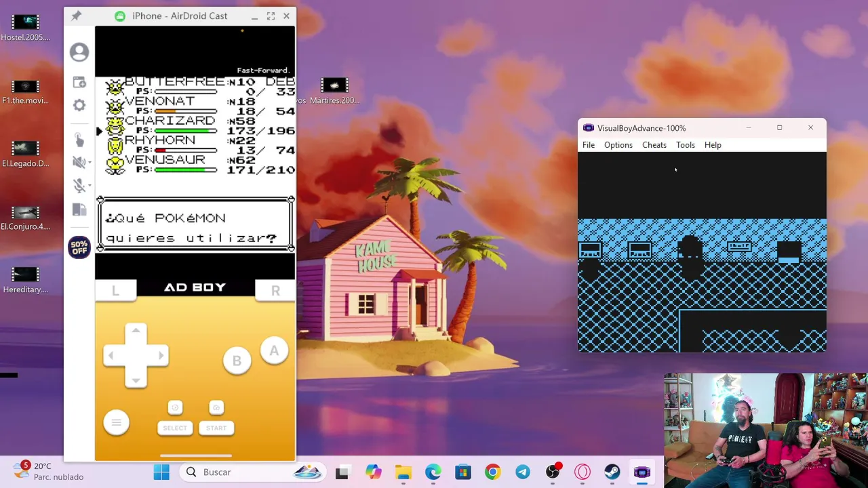This screenshot has height=488, width=868.
Task: Open the Martires.200 desktop video file
Action: coord(334,91)
